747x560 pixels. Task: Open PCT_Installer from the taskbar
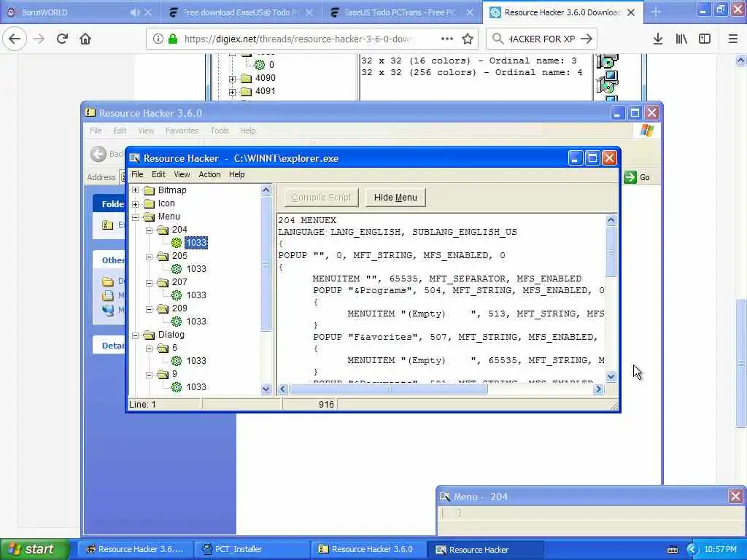[251, 549]
